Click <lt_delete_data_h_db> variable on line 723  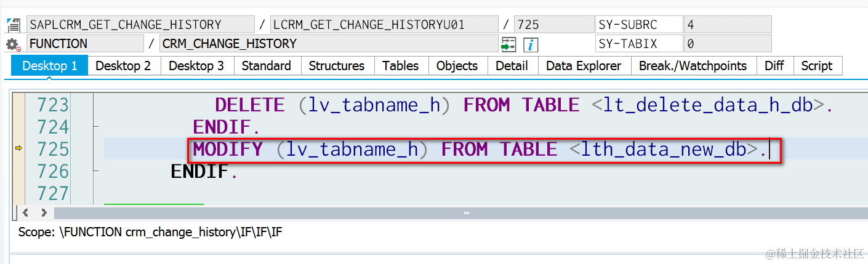click(x=707, y=105)
